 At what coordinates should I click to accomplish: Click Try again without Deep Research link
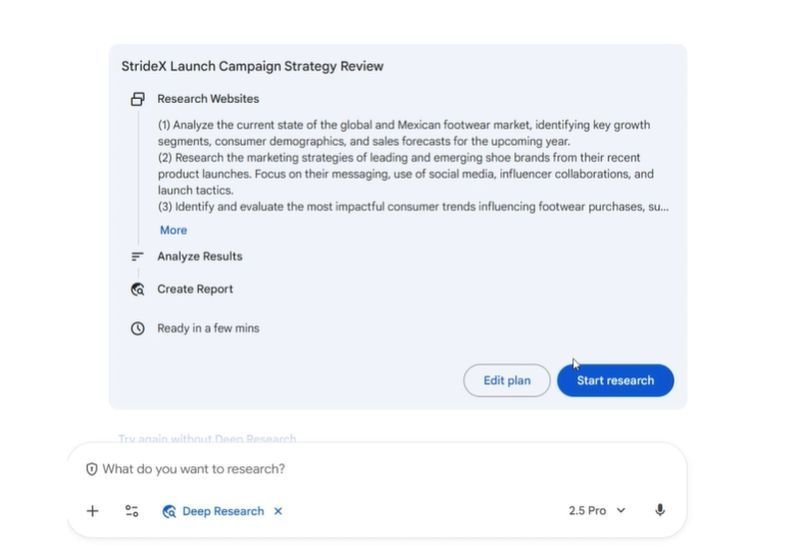point(207,438)
